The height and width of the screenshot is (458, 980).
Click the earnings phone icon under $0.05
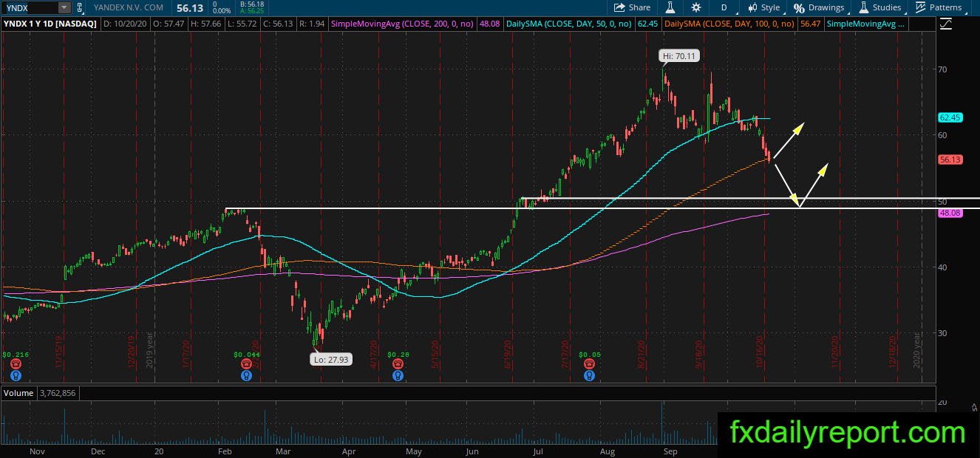point(589,364)
